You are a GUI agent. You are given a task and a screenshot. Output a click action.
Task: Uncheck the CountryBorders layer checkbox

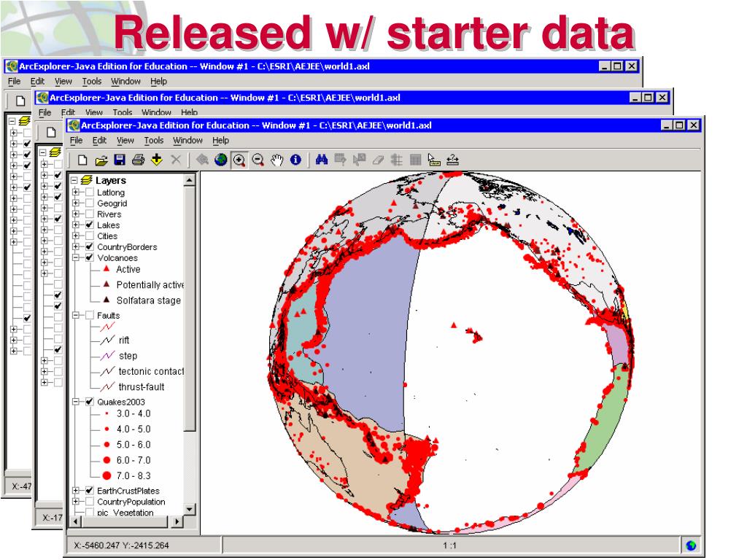coord(89,246)
